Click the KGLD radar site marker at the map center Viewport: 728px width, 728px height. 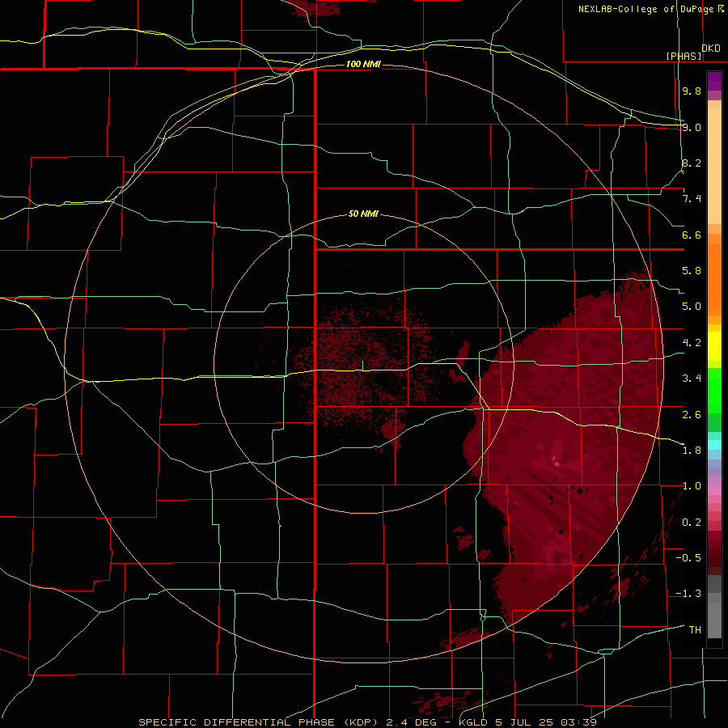tap(362, 366)
